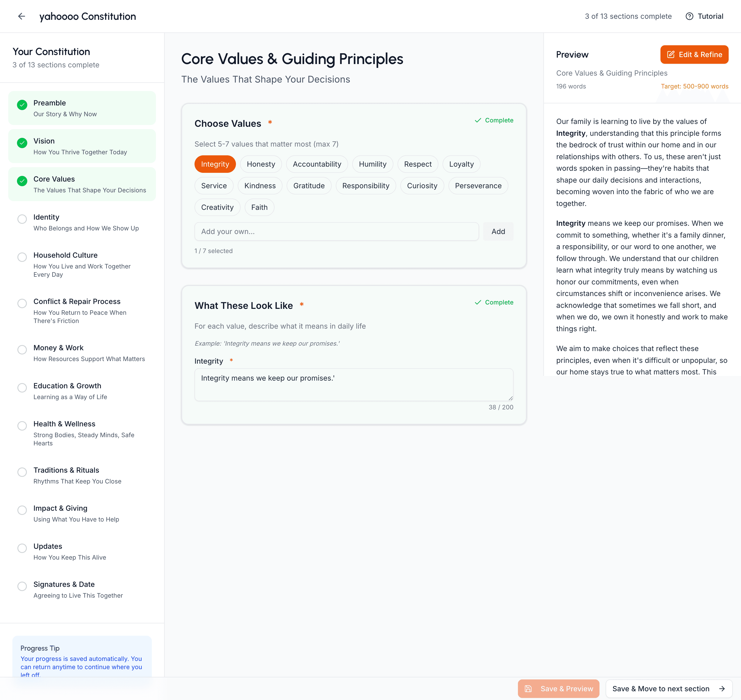Click the Complete checkmark in What These Look Like

pos(478,302)
